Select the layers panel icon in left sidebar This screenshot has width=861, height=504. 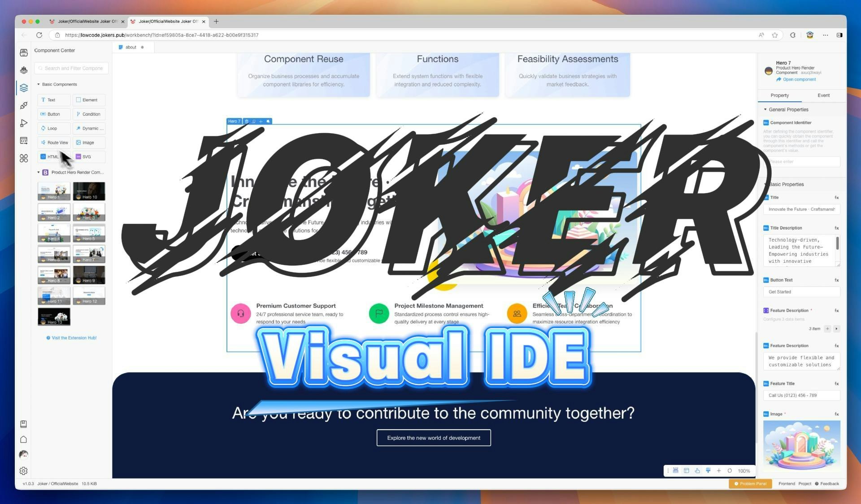point(24,87)
